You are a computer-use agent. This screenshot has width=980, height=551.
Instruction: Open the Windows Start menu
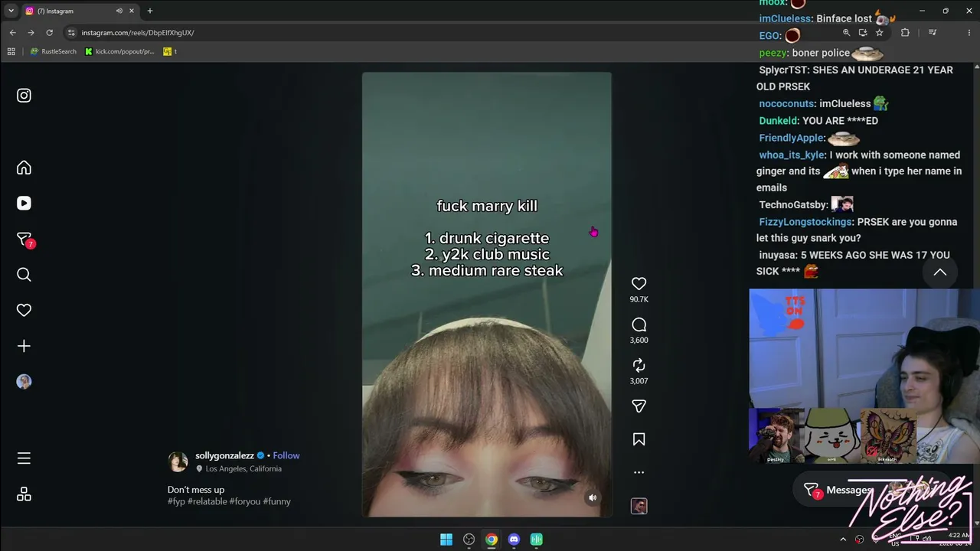[x=446, y=540]
